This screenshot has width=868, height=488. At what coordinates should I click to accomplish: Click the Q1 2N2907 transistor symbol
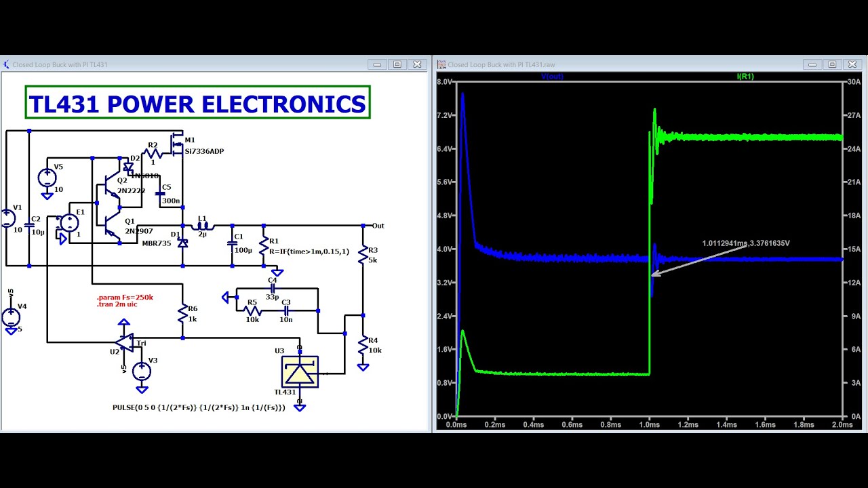pyautogui.click(x=113, y=225)
